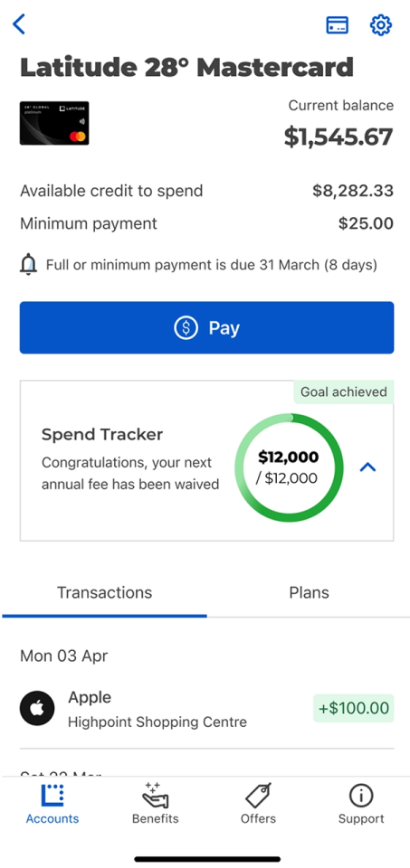The height and width of the screenshot is (868, 410).
Task: Tap the Apple merchant logo
Action: 37,708
